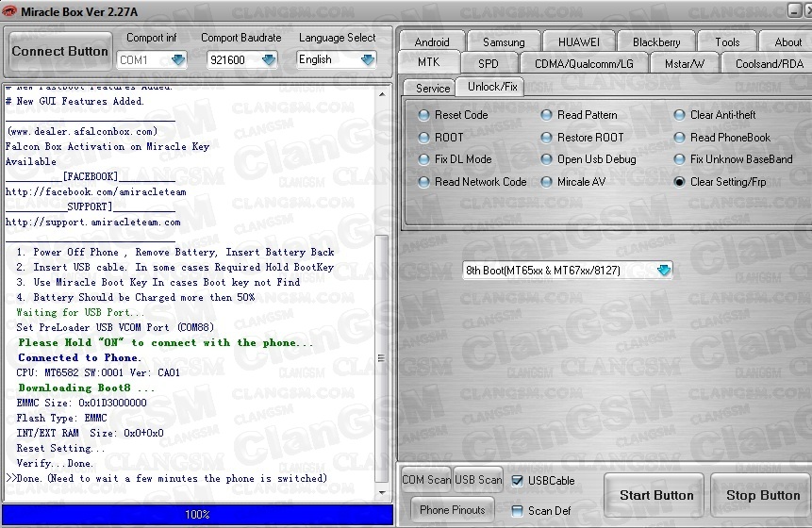Switch to the SPD tab

[488, 63]
